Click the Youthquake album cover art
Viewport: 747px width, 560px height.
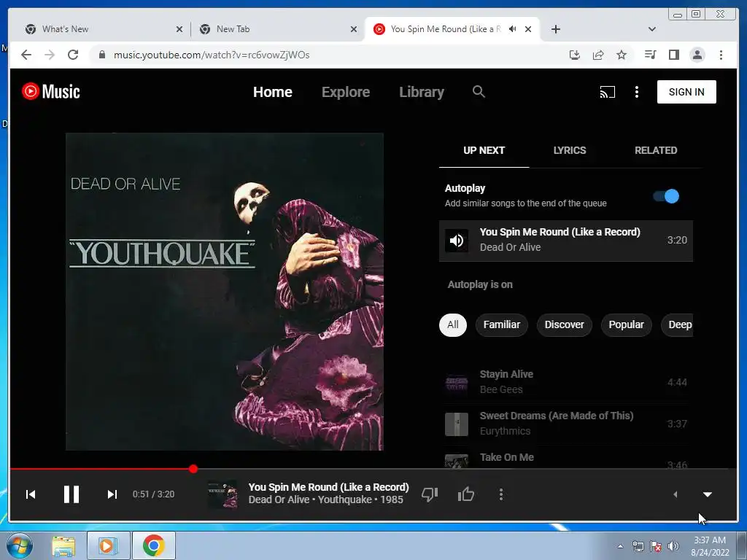point(225,292)
